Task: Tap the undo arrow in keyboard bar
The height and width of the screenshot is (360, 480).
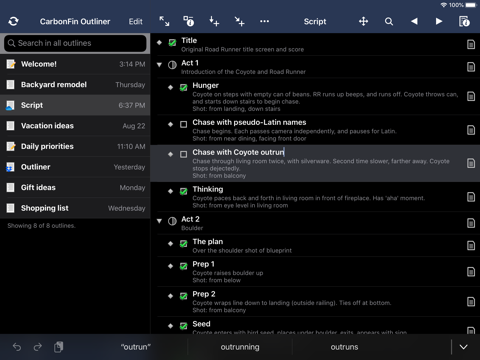Action: pos(17,347)
